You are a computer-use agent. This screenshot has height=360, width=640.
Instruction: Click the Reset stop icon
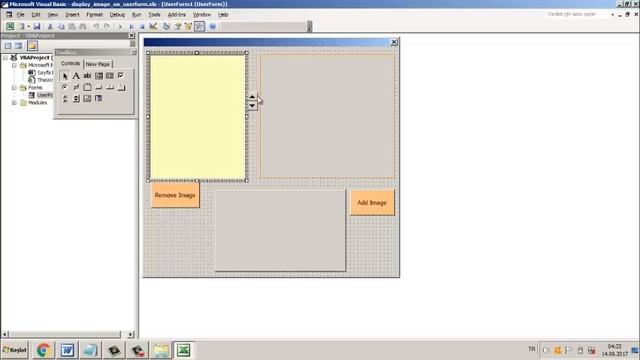pyautogui.click(x=142, y=27)
